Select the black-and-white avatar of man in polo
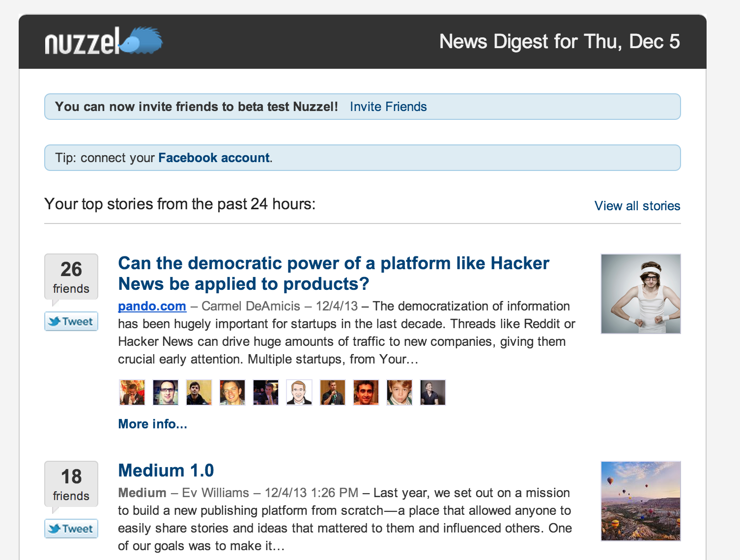This screenshot has width=740, height=560. coord(433,392)
